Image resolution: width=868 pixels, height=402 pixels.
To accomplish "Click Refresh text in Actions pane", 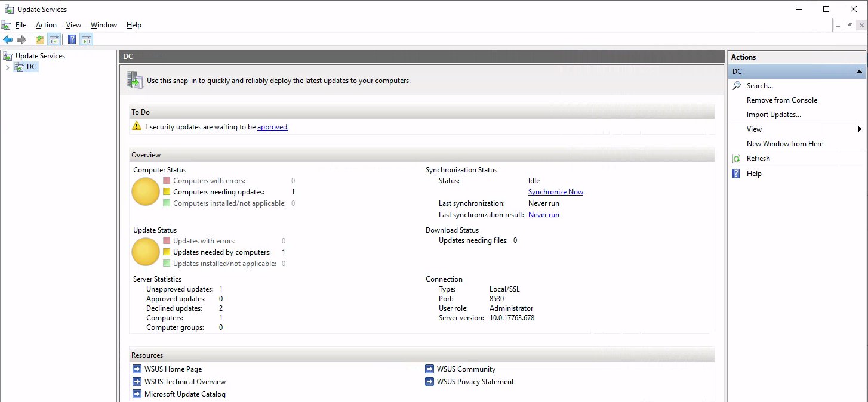I will tap(758, 159).
